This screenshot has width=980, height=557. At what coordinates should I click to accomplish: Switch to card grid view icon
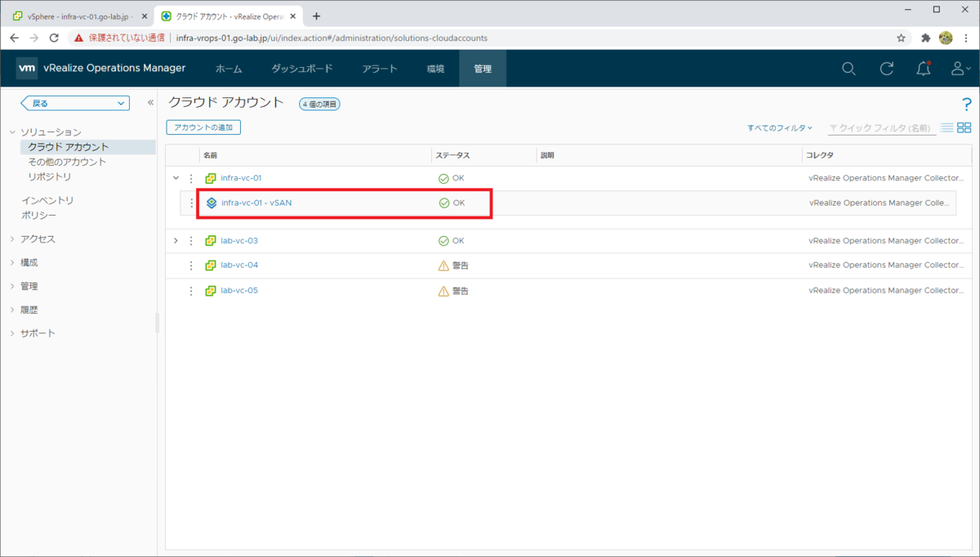pyautogui.click(x=964, y=127)
